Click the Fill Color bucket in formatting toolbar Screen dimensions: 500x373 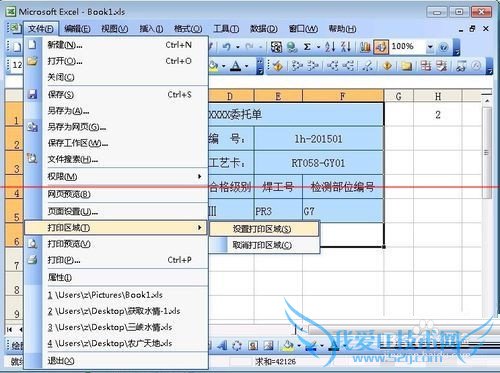(x=214, y=66)
